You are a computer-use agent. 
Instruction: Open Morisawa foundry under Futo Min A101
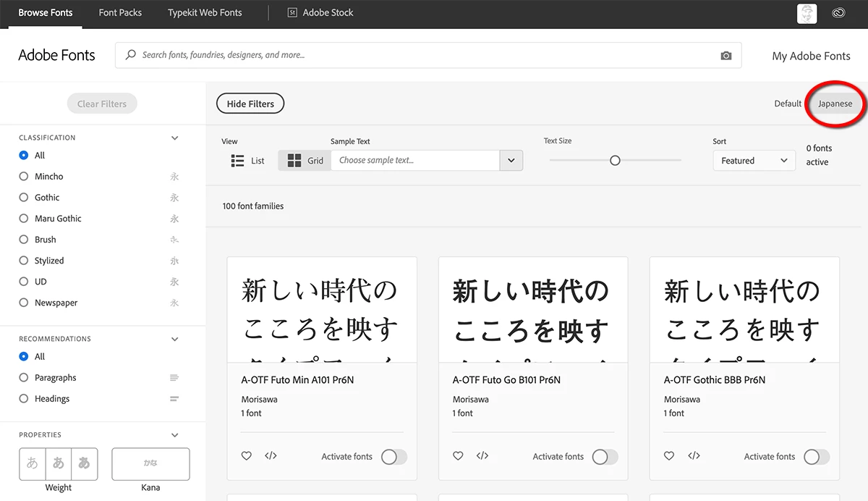[259, 399]
